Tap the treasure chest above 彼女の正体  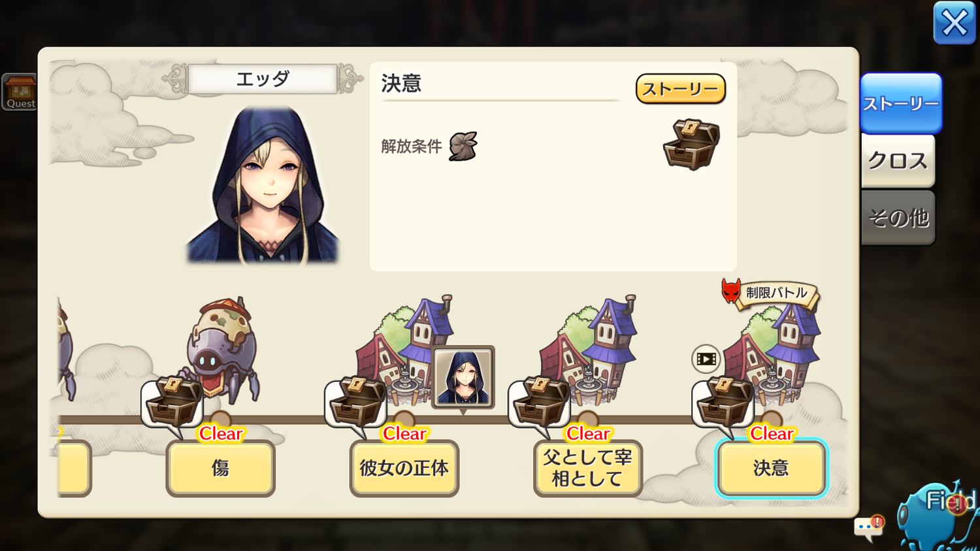[357, 402]
